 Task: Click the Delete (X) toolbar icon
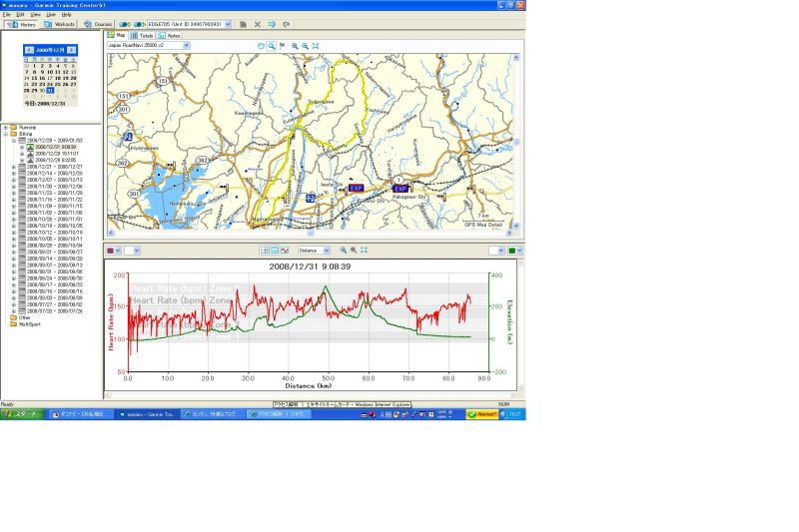(x=258, y=24)
